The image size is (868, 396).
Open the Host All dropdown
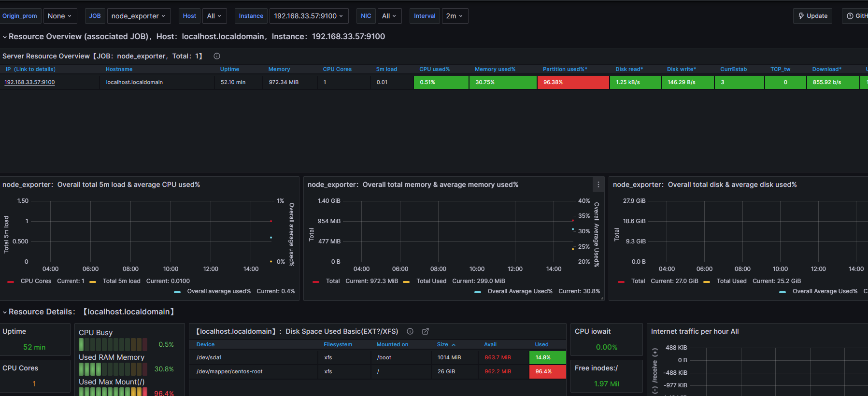[214, 16]
